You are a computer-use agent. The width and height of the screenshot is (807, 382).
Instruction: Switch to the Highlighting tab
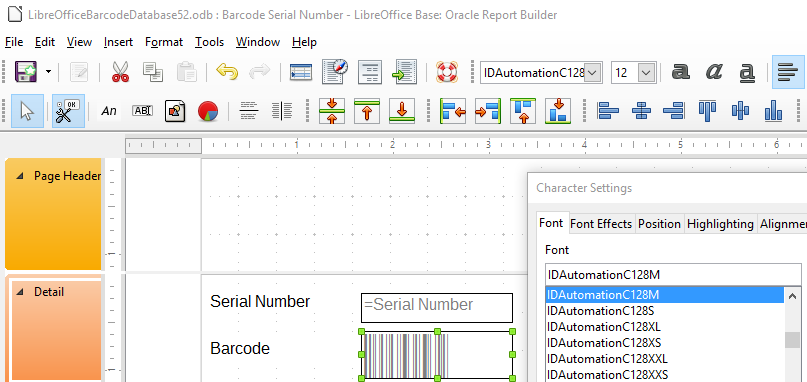[x=720, y=224]
